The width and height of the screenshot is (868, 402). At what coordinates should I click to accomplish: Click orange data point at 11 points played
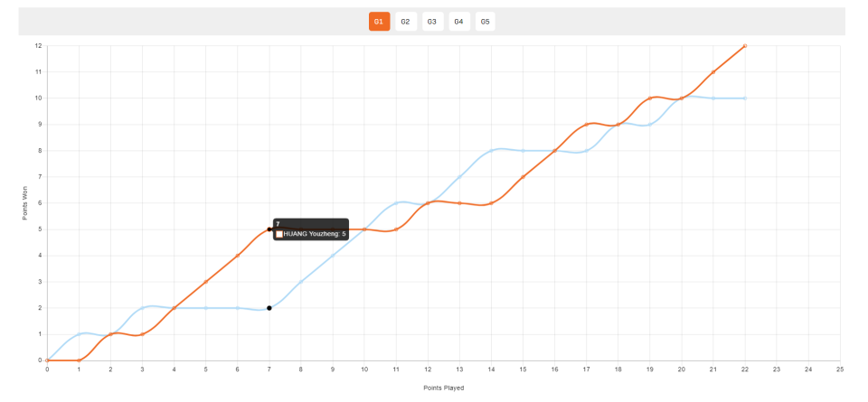396,229
